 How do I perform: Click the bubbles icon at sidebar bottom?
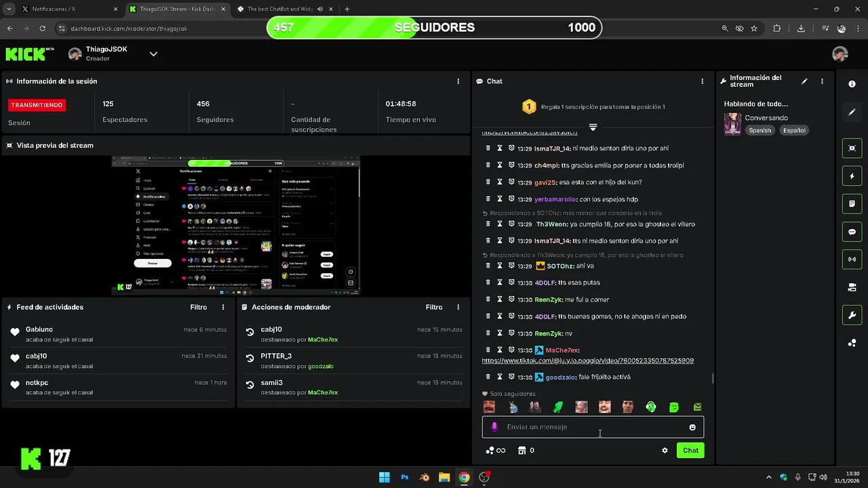(852, 343)
